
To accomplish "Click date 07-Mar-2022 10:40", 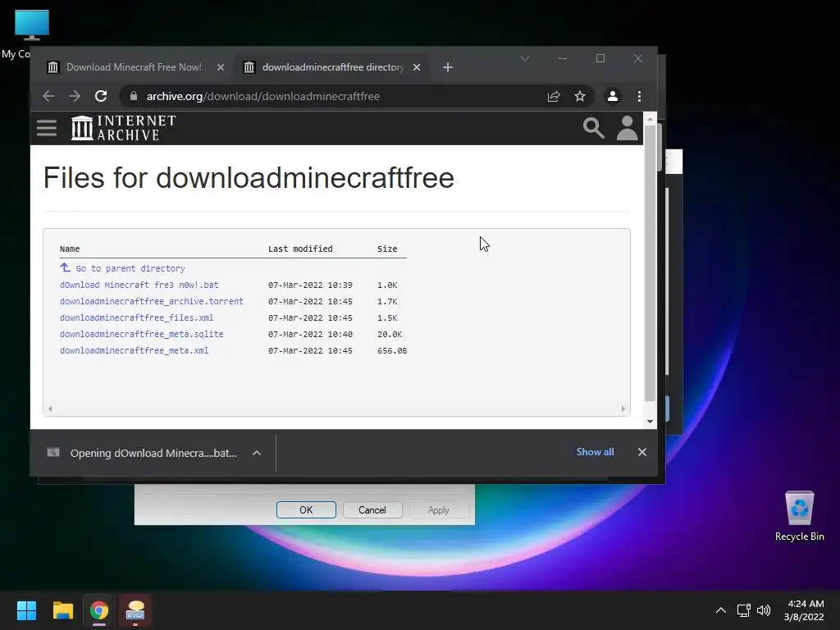I will click(310, 335).
